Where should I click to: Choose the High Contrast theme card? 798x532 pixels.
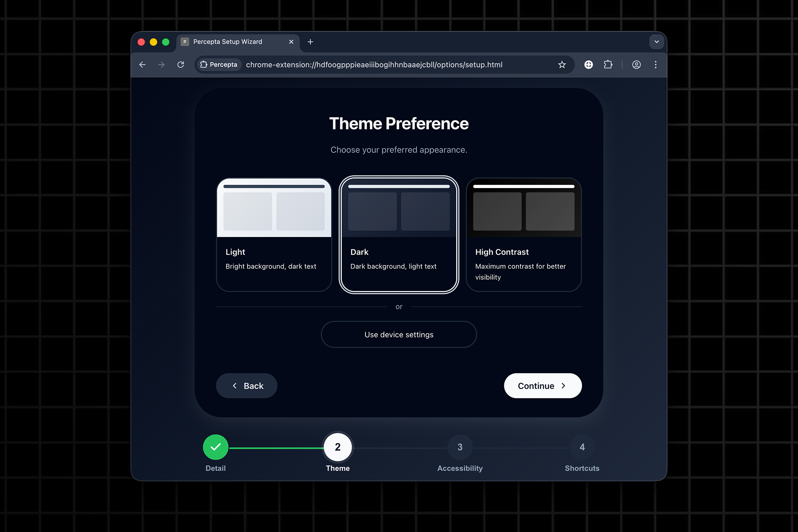[x=523, y=235]
